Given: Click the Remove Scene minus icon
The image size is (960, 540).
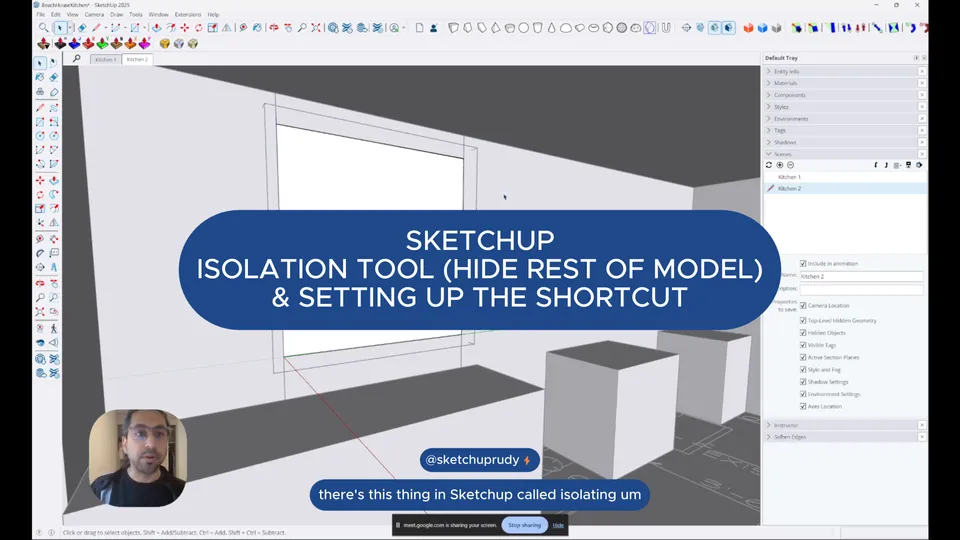Looking at the screenshot, I should click(790, 165).
